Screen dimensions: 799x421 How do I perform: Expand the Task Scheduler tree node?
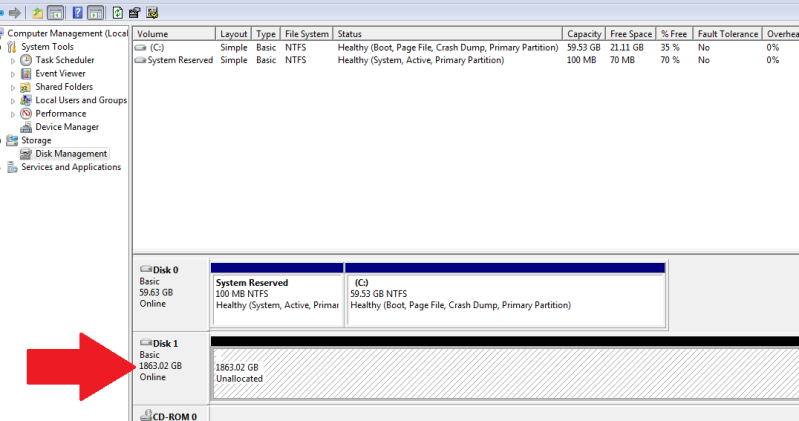[13, 60]
